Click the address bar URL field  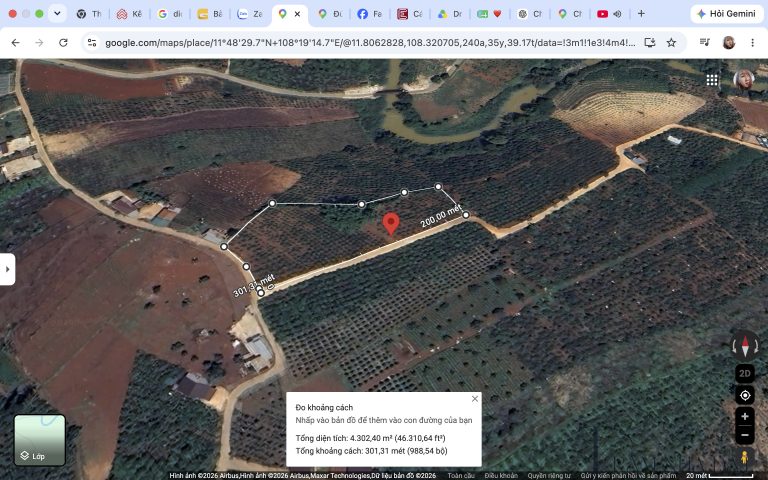click(x=370, y=43)
